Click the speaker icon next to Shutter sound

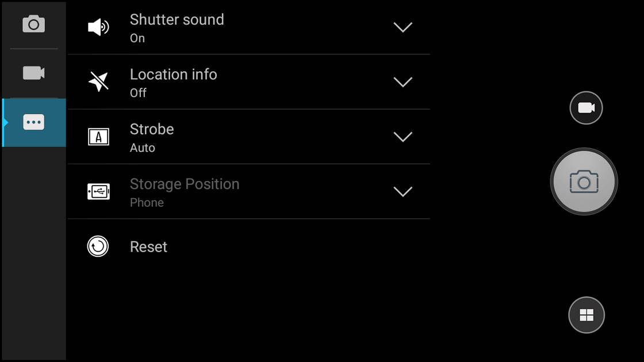pos(98,27)
